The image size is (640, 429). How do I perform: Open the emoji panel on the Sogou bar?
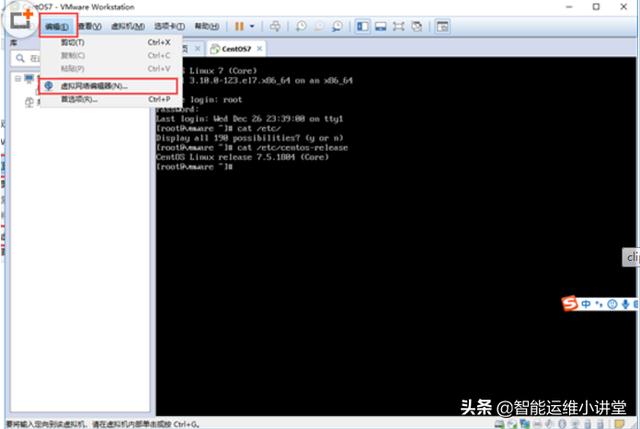(612, 304)
